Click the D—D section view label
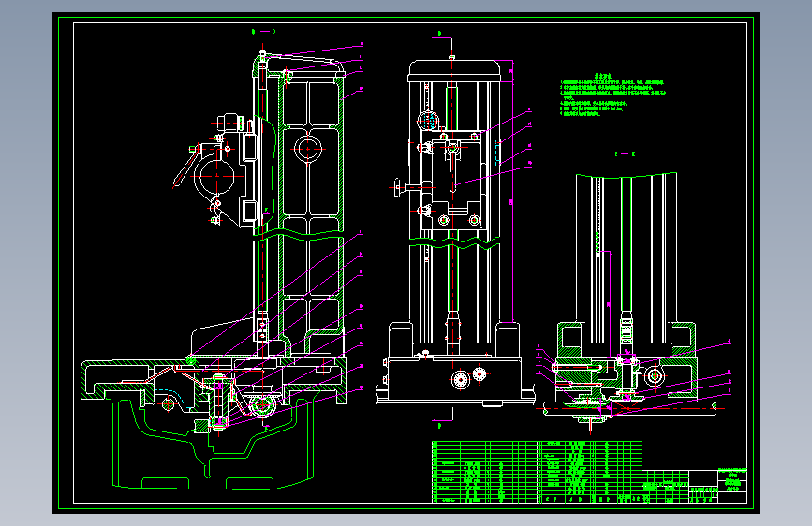Screen dimensions: 812x526 tap(263, 32)
